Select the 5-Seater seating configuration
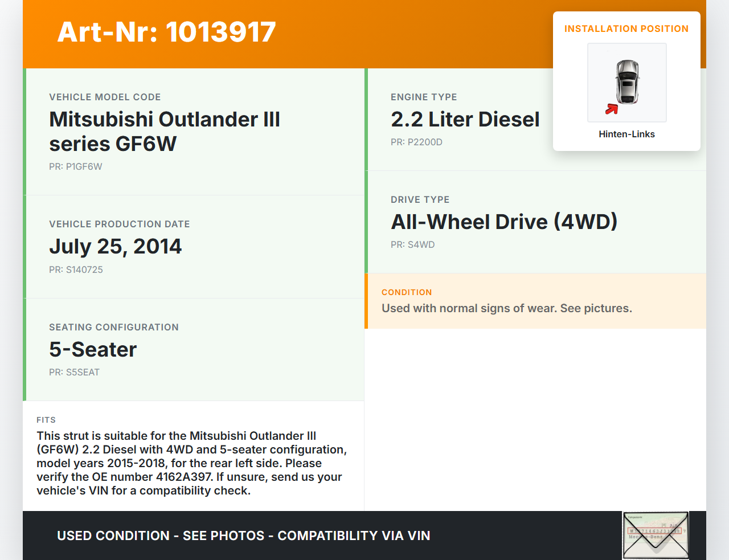The height and width of the screenshot is (560, 729). [x=93, y=350]
